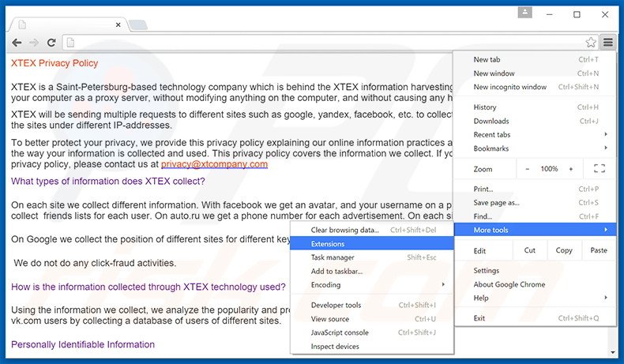Reload the page with refresh icon
The width and height of the screenshot is (624, 364).
51,42
